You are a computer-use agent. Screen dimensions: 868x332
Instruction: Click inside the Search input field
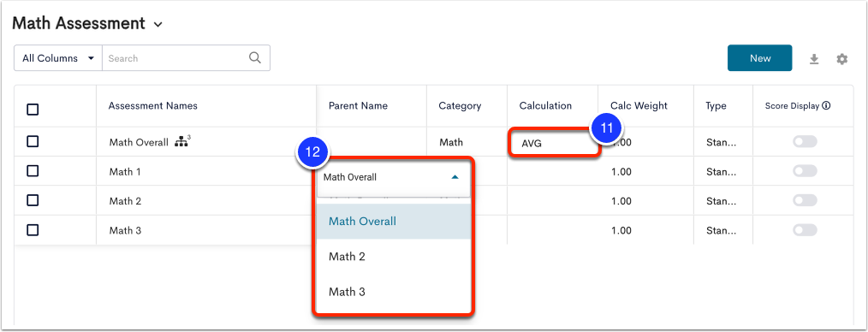point(176,58)
